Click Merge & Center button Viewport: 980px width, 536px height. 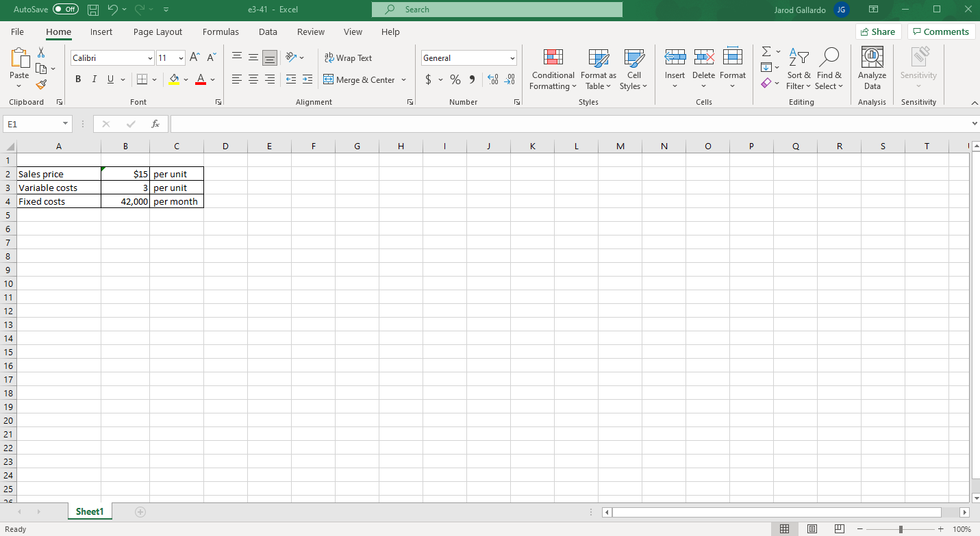point(359,80)
